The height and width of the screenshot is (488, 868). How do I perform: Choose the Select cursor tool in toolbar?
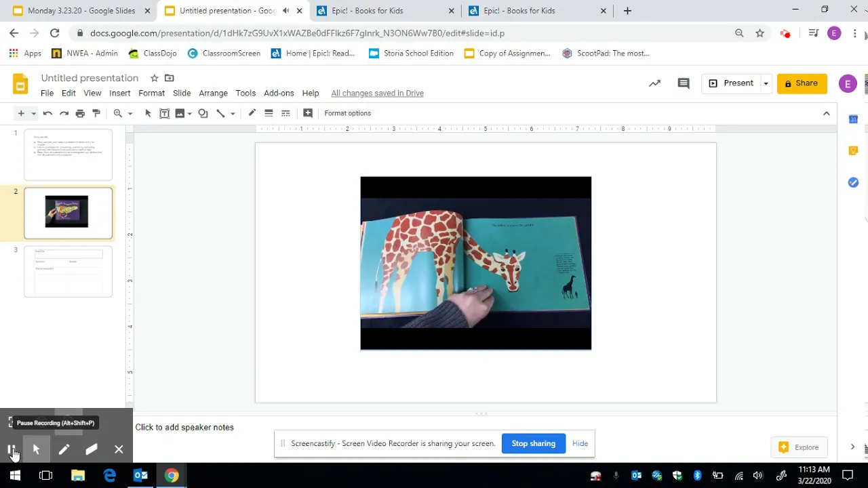(148, 113)
